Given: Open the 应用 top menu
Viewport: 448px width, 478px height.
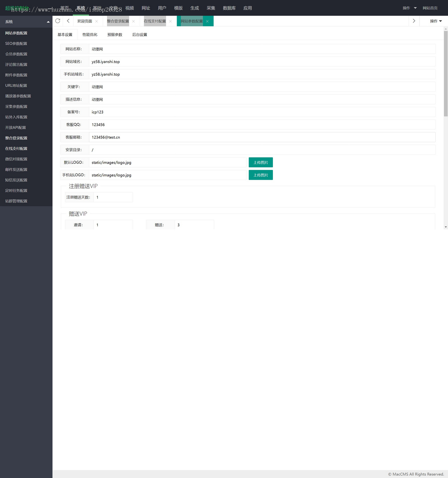Looking at the screenshot, I should pos(248,8).
